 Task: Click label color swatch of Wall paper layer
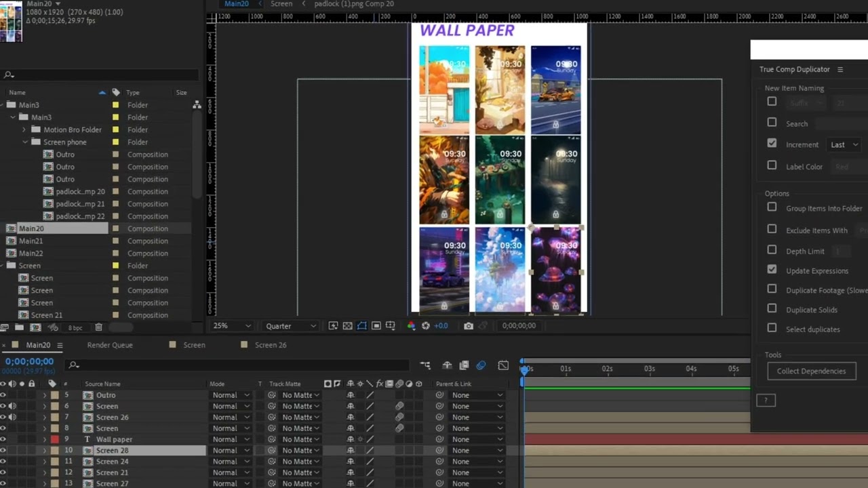55,439
